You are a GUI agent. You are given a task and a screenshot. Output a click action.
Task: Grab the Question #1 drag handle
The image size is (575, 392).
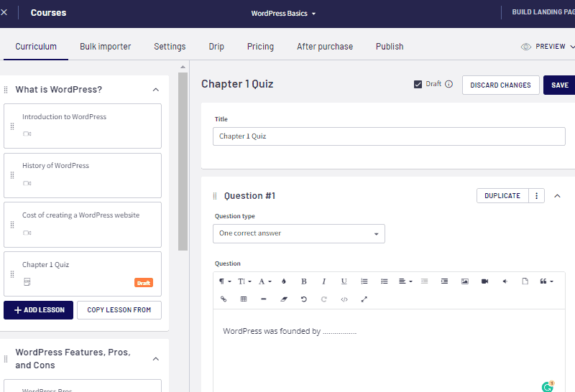pyautogui.click(x=215, y=196)
